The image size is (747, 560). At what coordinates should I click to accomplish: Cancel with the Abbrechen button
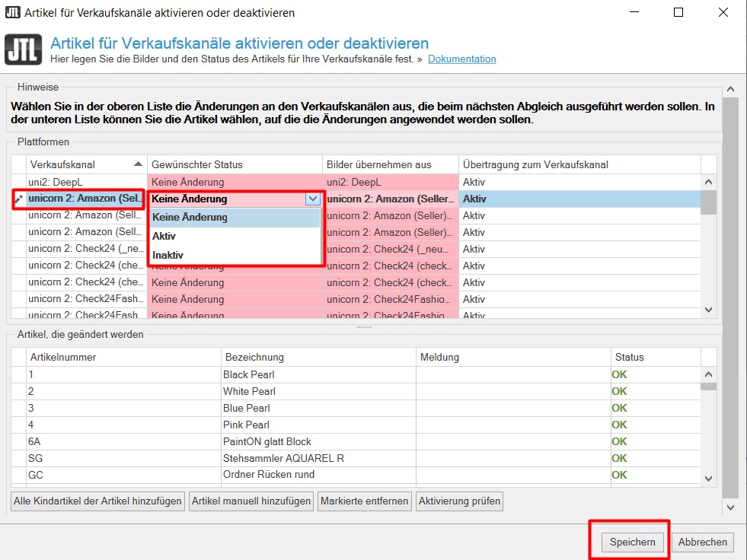click(702, 542)
